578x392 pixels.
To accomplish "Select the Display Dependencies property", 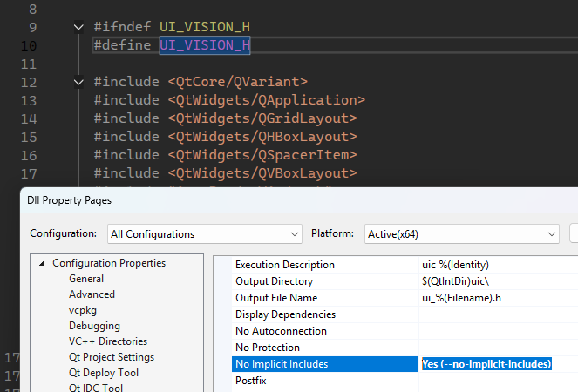I will pos(285,314).
